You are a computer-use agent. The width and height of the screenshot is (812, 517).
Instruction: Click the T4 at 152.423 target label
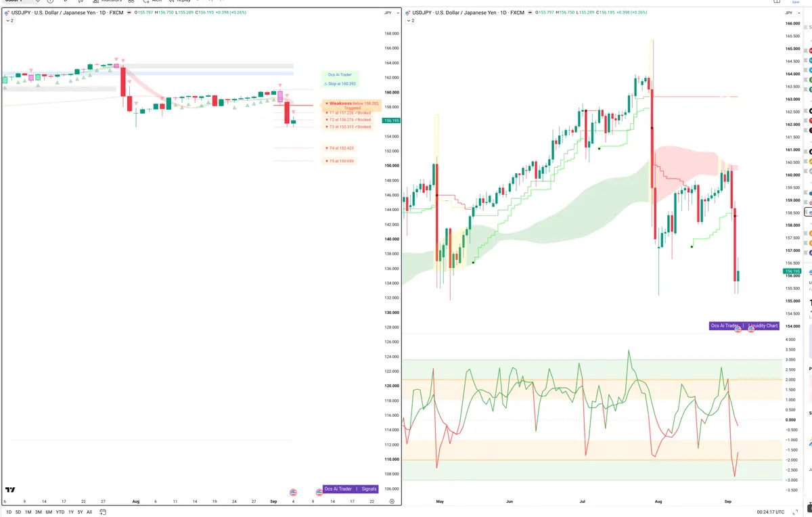[x=340, y=148]
